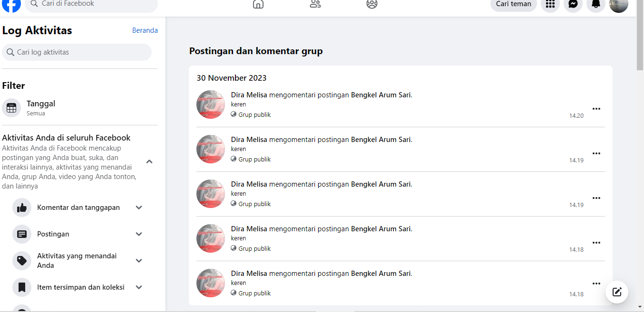Click in the Cari log aktivitas search field

[77, 52]
